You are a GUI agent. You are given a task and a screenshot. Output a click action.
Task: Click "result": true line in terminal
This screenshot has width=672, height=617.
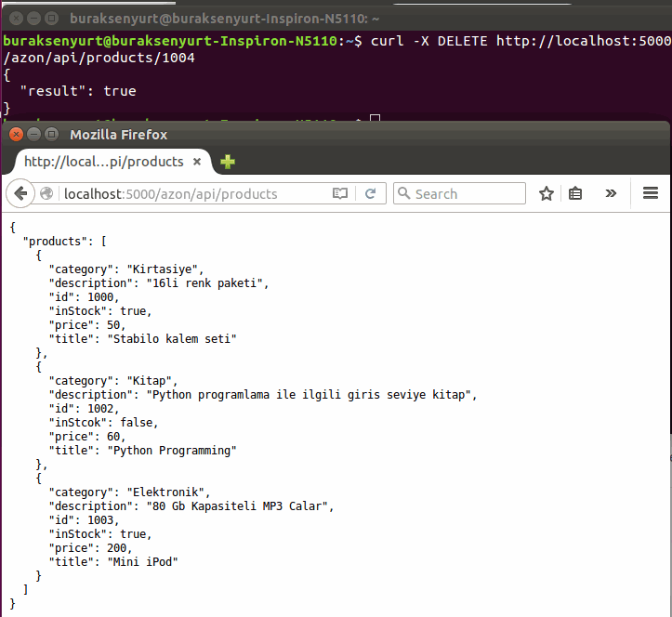[x=78, y=91]
